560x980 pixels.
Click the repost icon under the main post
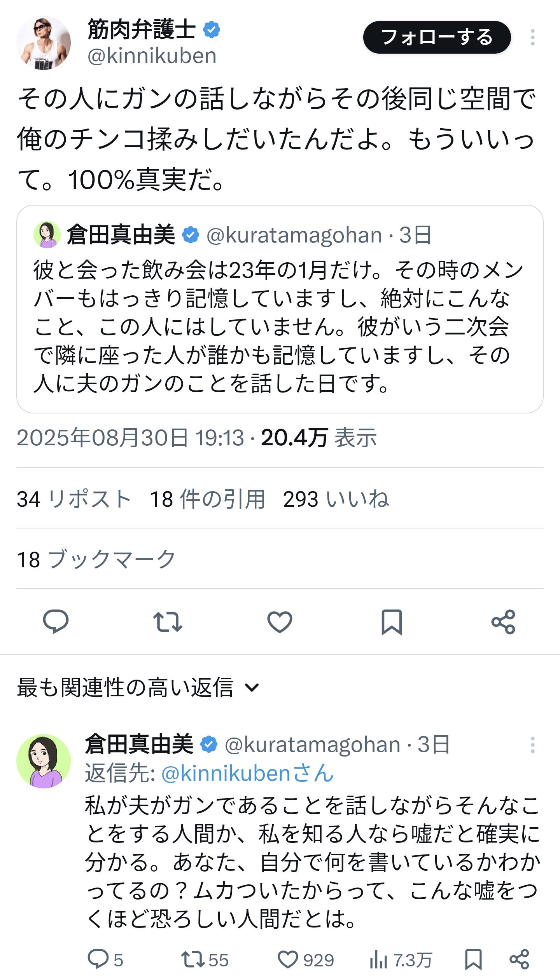(168, 622)
